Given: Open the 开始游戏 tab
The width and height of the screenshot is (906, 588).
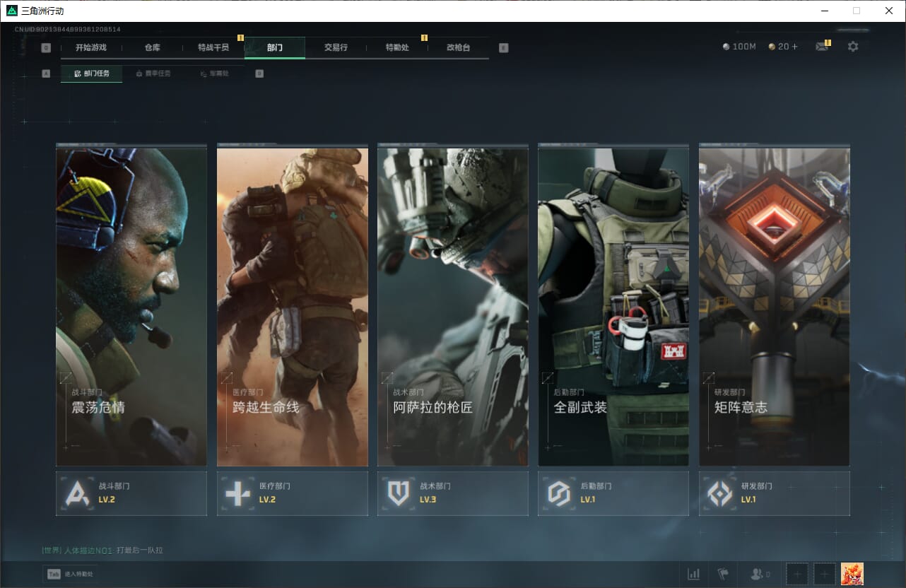Looking at the screenshot, I should click(x=90, y=47).
